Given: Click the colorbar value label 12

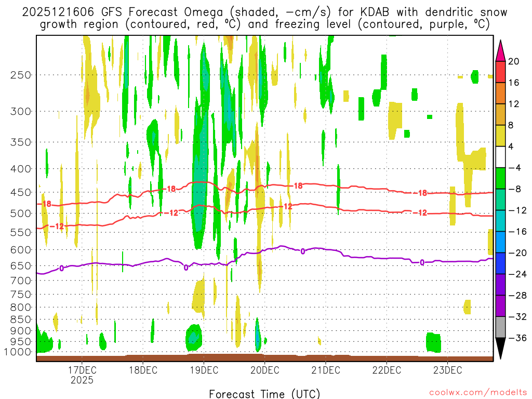Looking at the screenshot, I should point(514,104).
